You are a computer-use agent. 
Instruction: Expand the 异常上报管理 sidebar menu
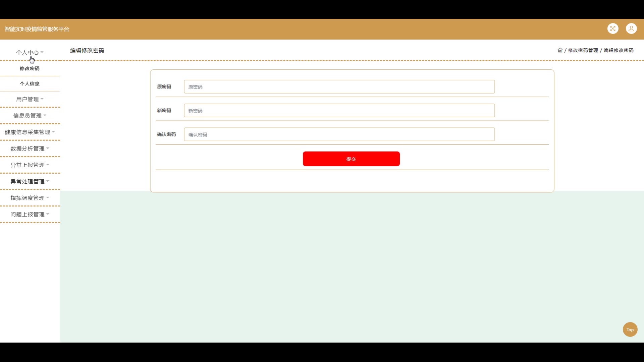30,165
